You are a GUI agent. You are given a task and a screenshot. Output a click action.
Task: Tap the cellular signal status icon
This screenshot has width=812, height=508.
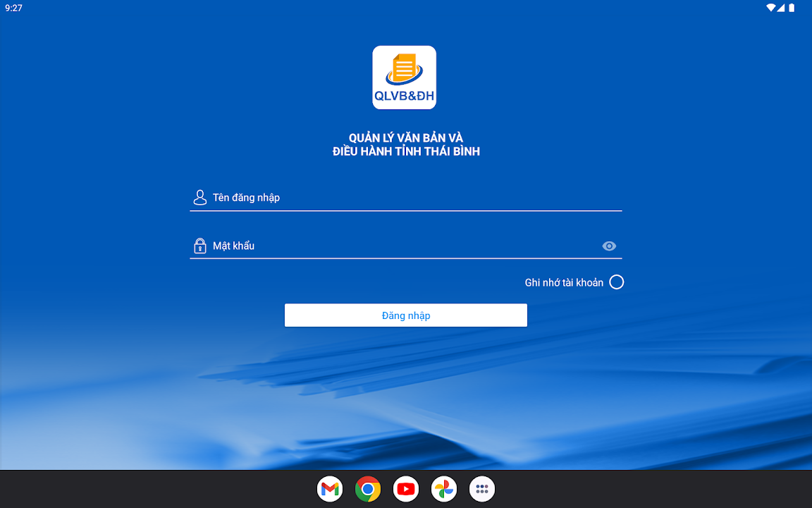[782, 8]
